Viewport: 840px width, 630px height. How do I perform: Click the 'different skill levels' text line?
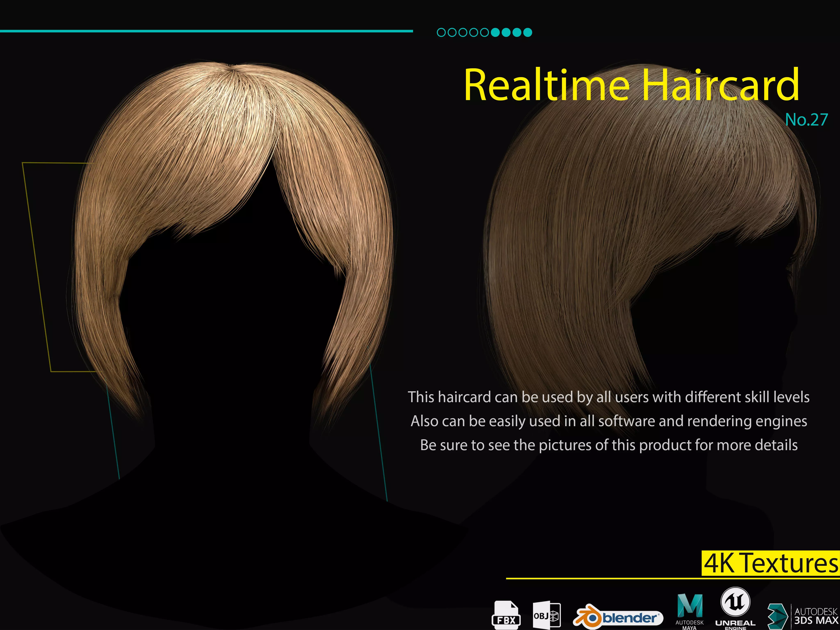tap(608, 397)
